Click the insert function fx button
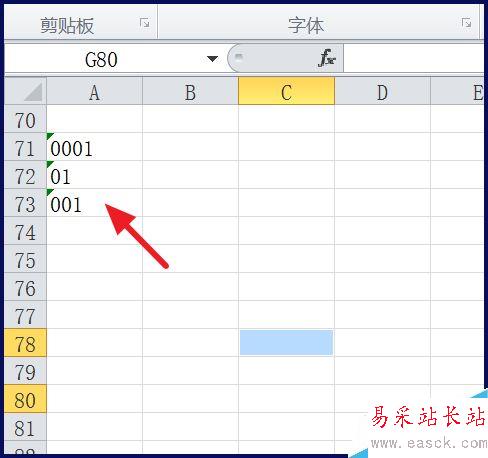Viewport: 488px width, 458px height. pyautogui.click(x=326, y=58)
